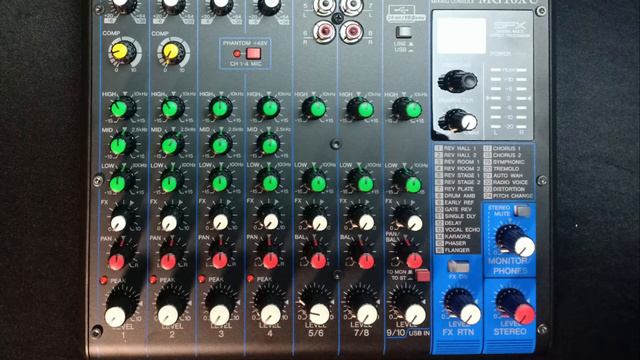
Task: Set channel 9/10 LOW EQ knob
Action: [409, 184]
